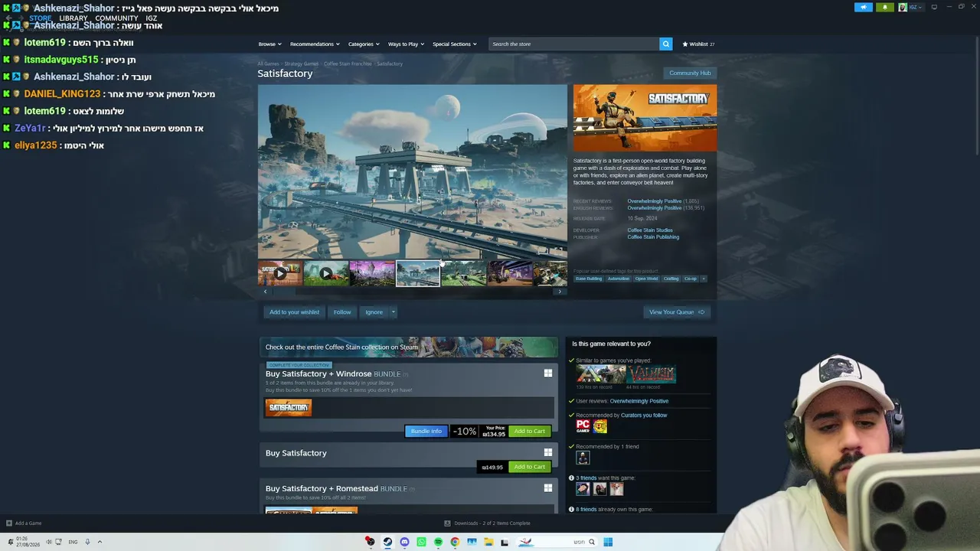Click the volume speaker icon in tray
This screenshot has width=980, height=551.
click(x=48, y=542)
